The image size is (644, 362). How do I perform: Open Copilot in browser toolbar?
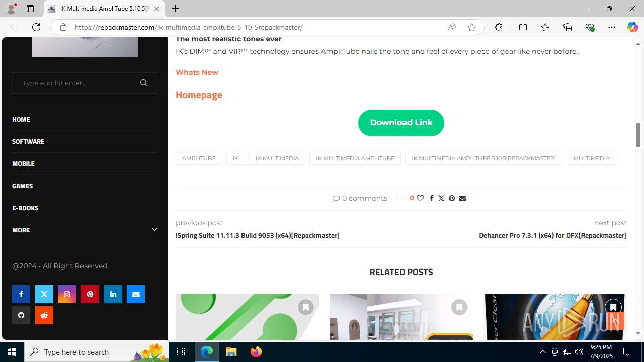pos(632,27)
